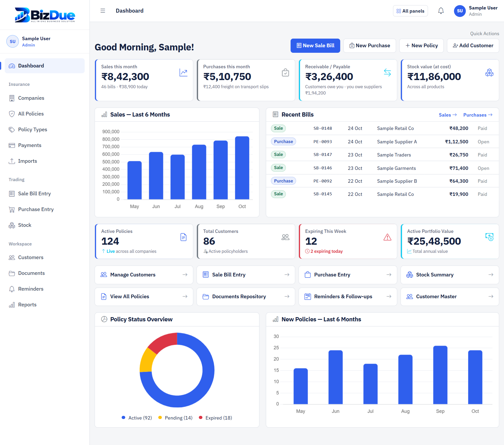Open Dashboard in the sidebar
Image resolution: width=504 pixels, height=445 pixels.
coord(45,66)
